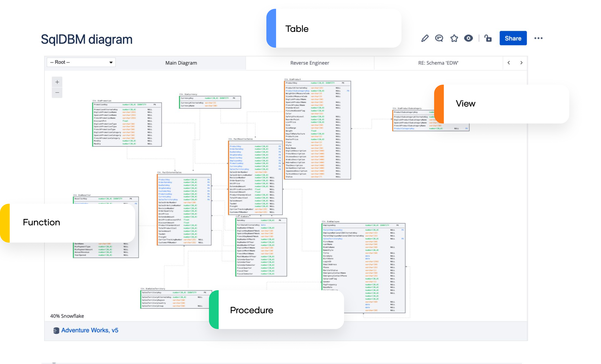Screen dimensions: 601x364
Task: Open the inline comments icon
Action: click(x=439, y=38)
